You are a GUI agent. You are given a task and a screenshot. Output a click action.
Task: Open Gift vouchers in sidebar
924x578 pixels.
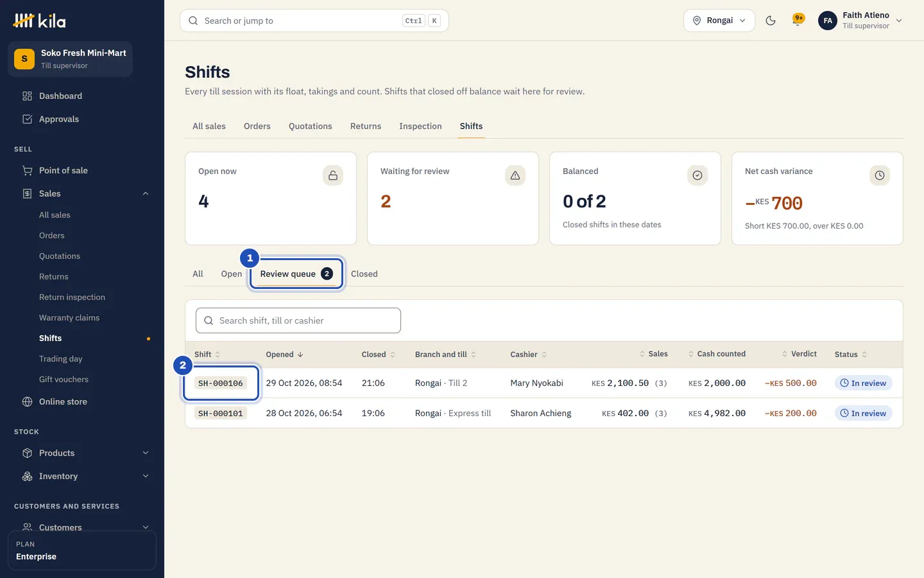[64, 379]
